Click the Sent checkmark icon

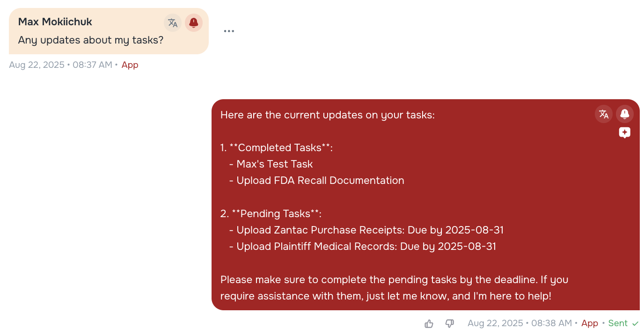(636, 323)
